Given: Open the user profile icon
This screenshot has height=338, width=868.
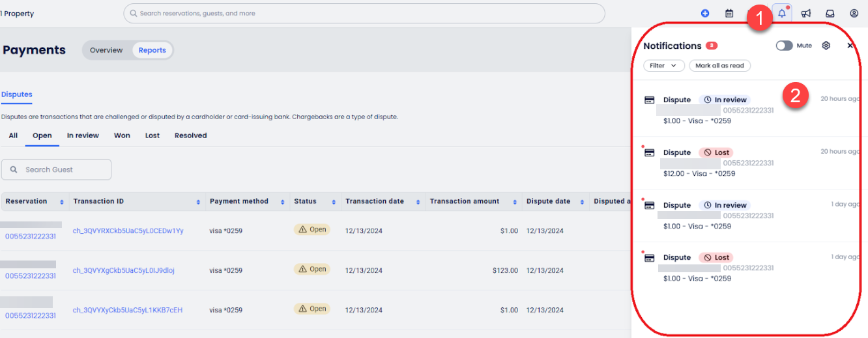Looking at the screenshot, I should [854, 13].
